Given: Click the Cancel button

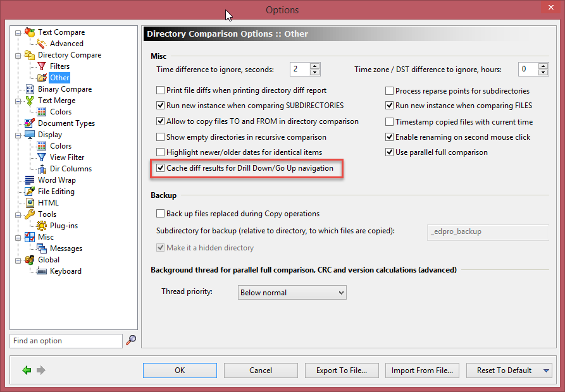Looking at the screenshot, I should [x=261, y=371].
